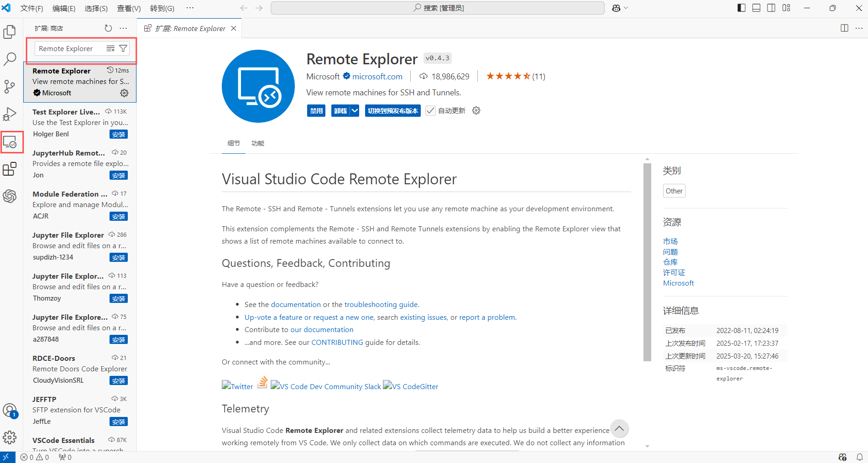Open the View menu (查看)
This screenshot has width=868, height=463.
tap(129, 8)
